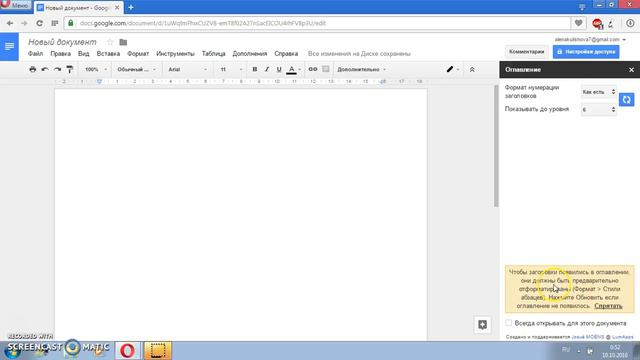
Task: Open the font size 11 dropdown
Action: (231, 69)
